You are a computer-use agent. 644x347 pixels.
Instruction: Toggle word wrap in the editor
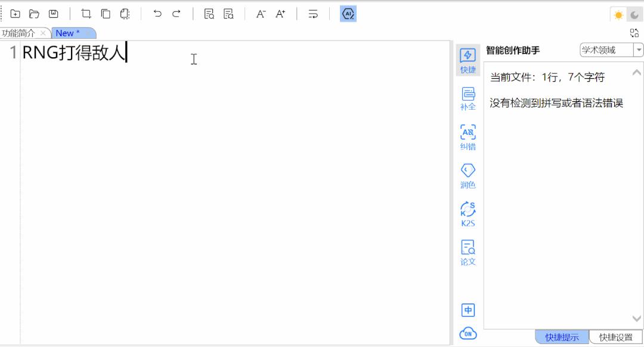click(313, 14)
